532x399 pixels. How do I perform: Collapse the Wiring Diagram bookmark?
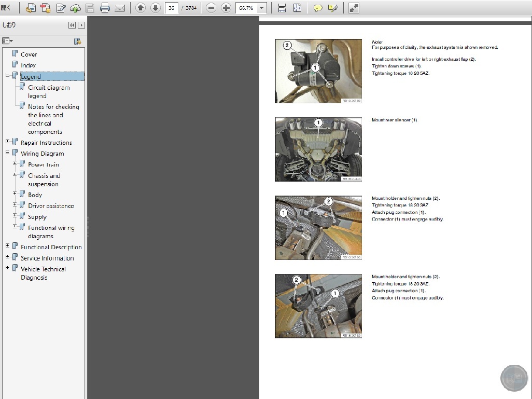pos(8,153)
